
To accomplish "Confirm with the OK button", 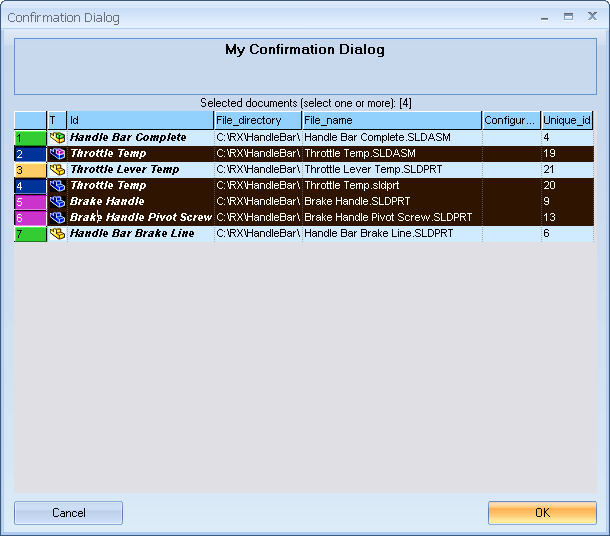I will pyautogui.click(x=542, y=513).
